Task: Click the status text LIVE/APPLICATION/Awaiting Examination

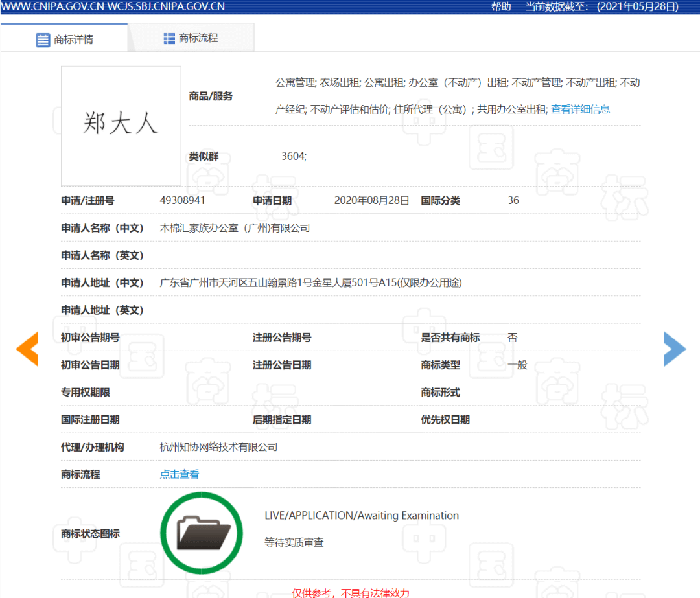Action: (362, 516)
